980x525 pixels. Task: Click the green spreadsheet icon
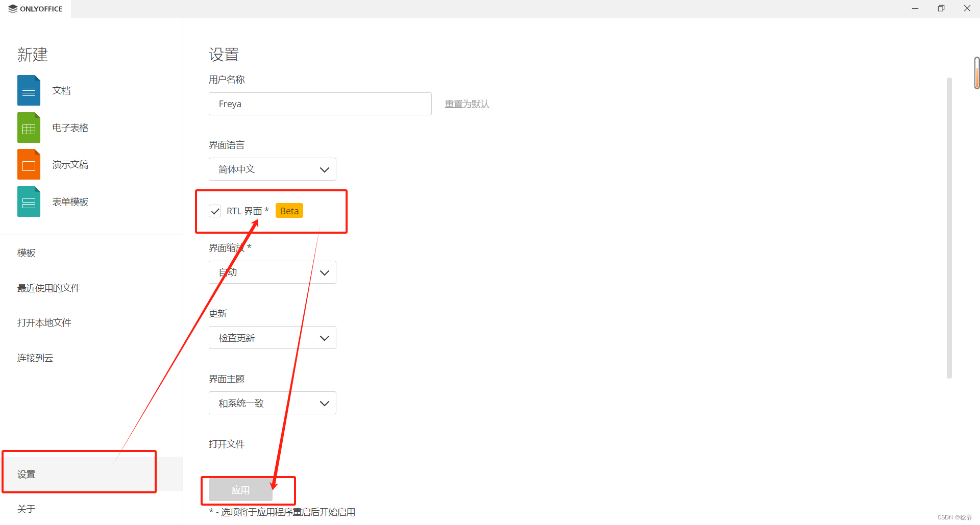tap(29, 128)
